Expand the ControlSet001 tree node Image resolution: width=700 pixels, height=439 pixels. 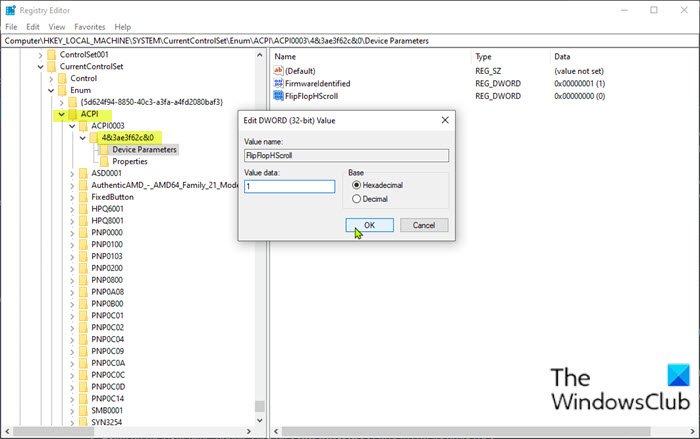[40, 55]
